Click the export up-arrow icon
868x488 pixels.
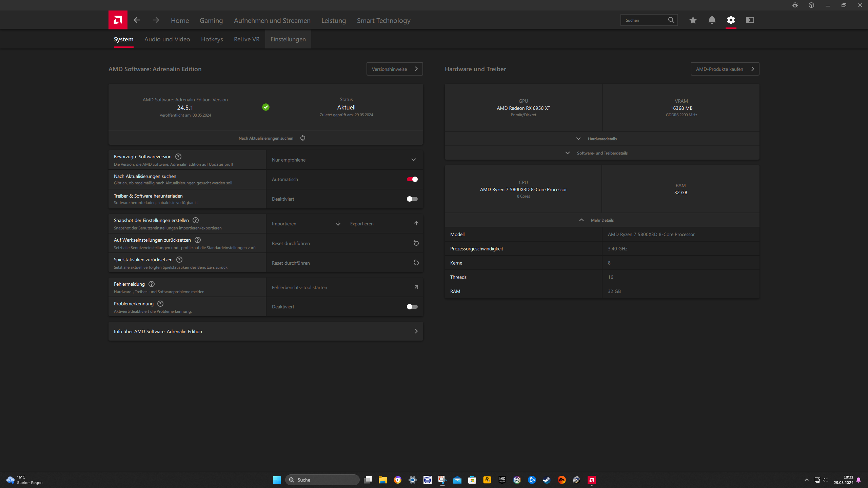click(x=416, y=223)
